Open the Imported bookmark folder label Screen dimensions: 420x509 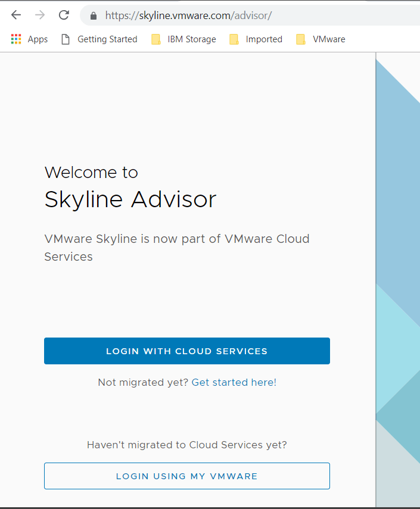click(x=264, y=39)
